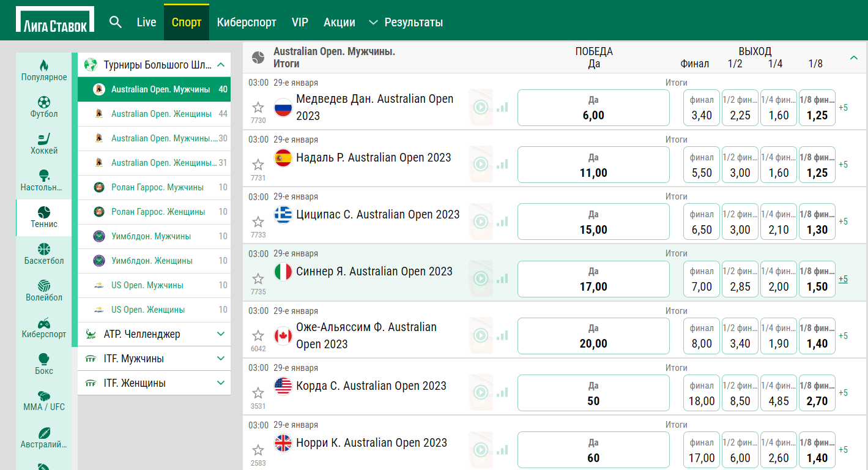This screenshot has width=868, height=470.
Task: Select highlighted Australian Open. Мужчины 40 item
Action: [154, 89]
